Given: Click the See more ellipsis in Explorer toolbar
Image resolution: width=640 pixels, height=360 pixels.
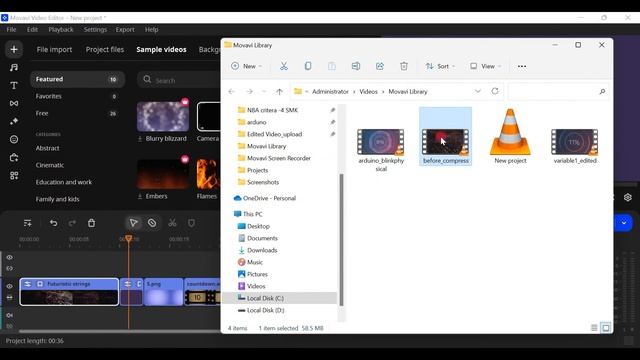Looking at the screenshot, I should pyautogui.click(x=522, y=66).
